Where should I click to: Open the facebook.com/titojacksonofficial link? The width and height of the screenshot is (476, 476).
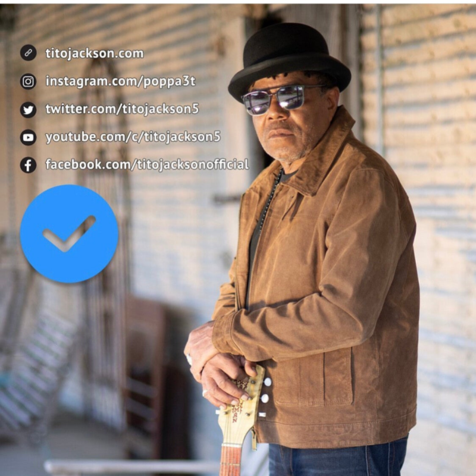[147, 165]
